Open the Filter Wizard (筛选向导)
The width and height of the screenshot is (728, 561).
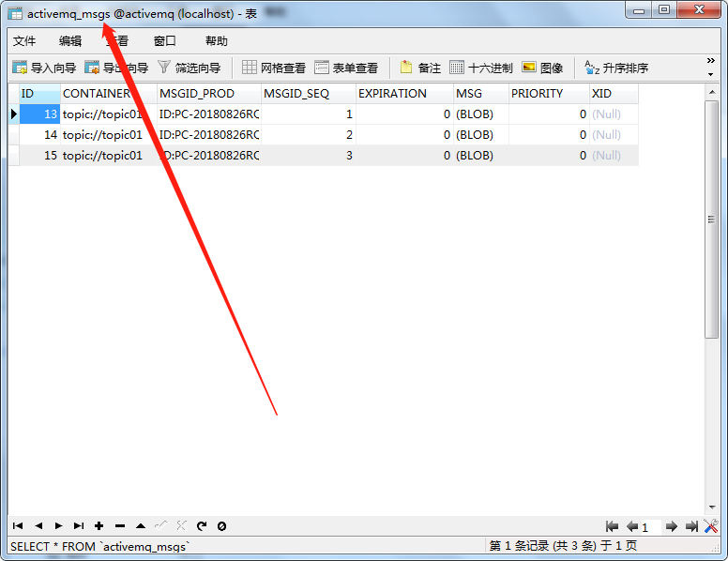[189, 68]
